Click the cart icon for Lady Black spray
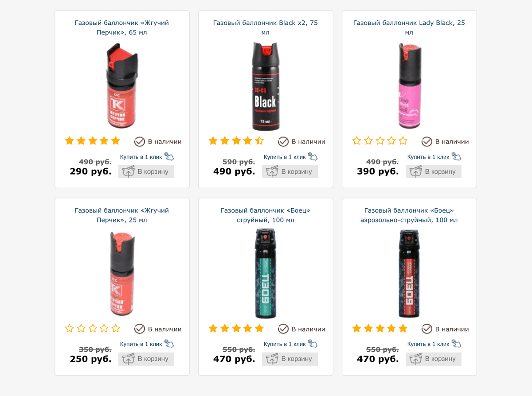This screenshot has height=396, width=532. point(415,171)
